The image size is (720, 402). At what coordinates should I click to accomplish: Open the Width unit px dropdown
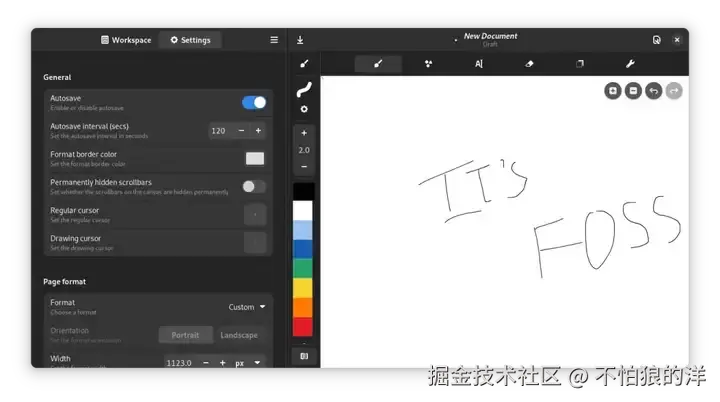248,363
